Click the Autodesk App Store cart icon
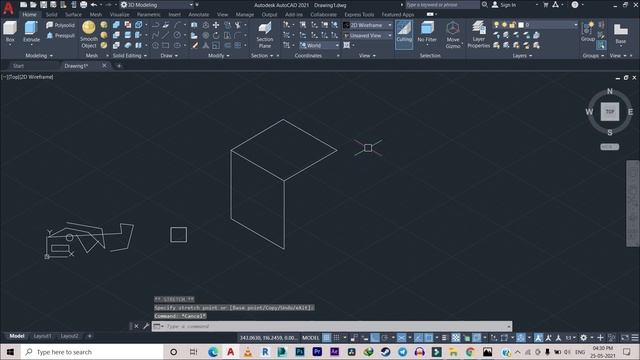The image size is (640, 360). [x=545, y=4]
